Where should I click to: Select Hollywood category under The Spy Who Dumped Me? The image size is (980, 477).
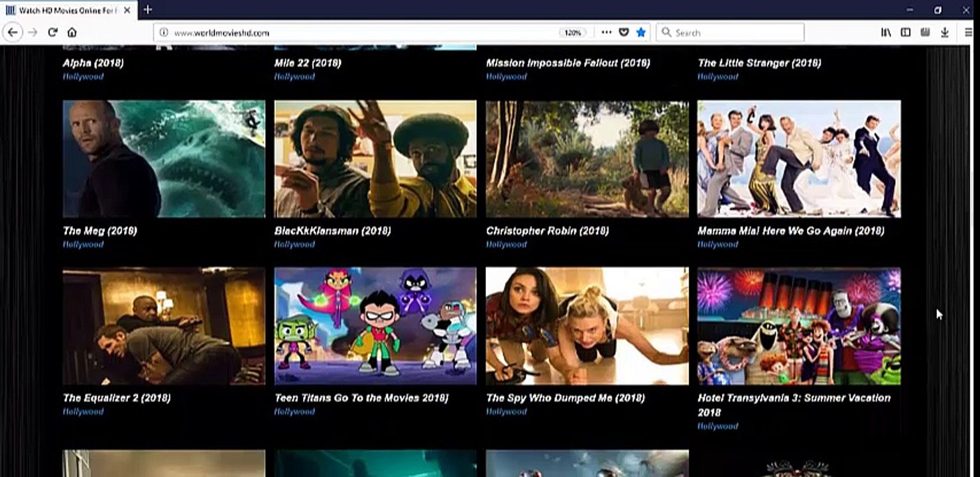click(507, 411)
